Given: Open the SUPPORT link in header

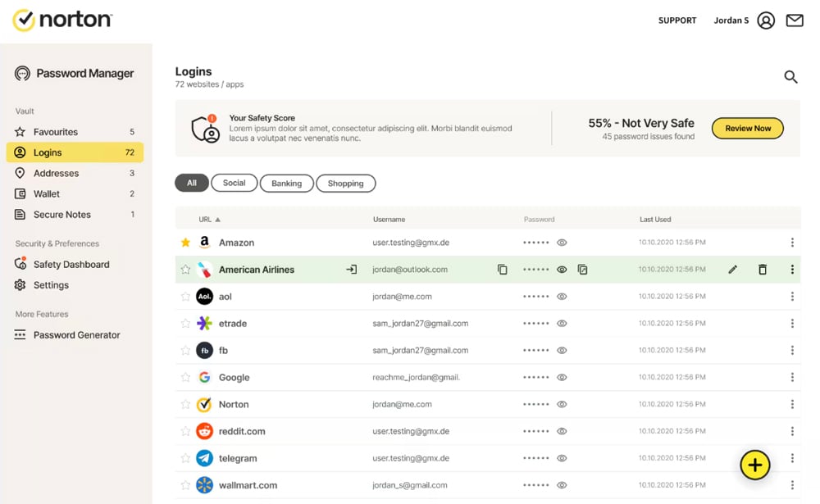Looking at the screenshot, I should tap(677, 20).
